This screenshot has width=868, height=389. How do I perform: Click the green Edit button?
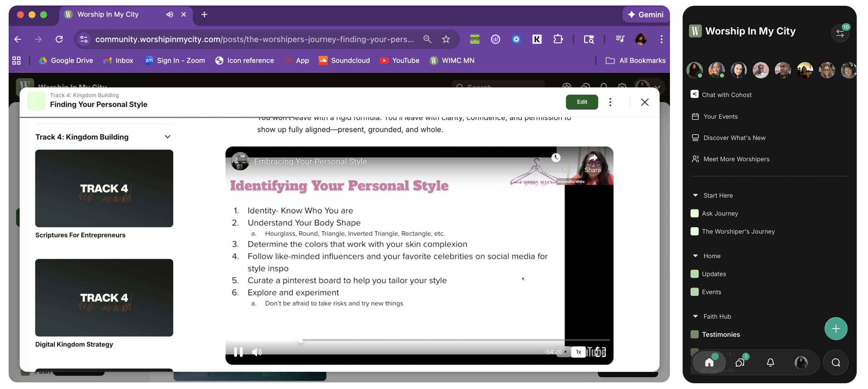click(581, 102)
